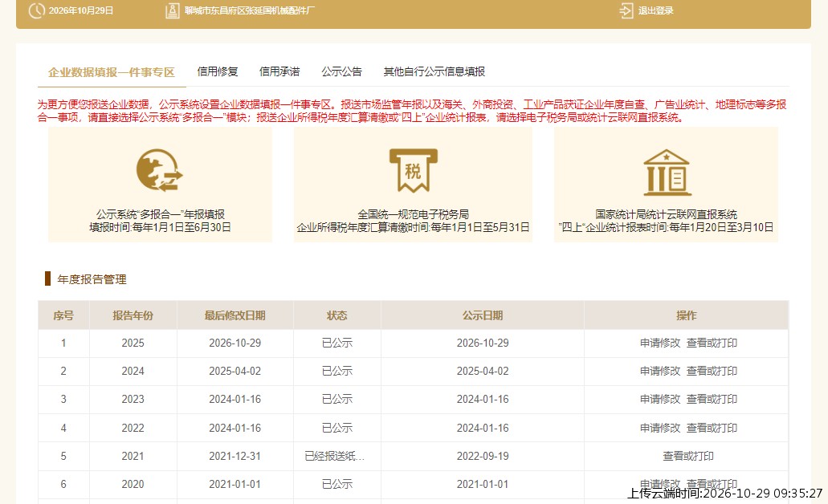The image size is (828, 504).
Task: Click 申请修改 for the 2023 report
Action: [x=660, y=399]
